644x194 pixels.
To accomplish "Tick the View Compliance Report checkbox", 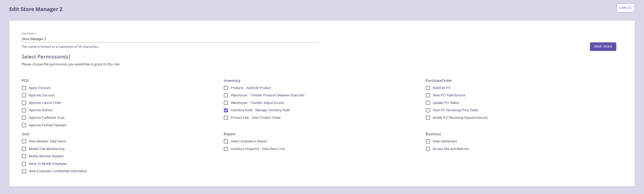I will coord(226,141).
